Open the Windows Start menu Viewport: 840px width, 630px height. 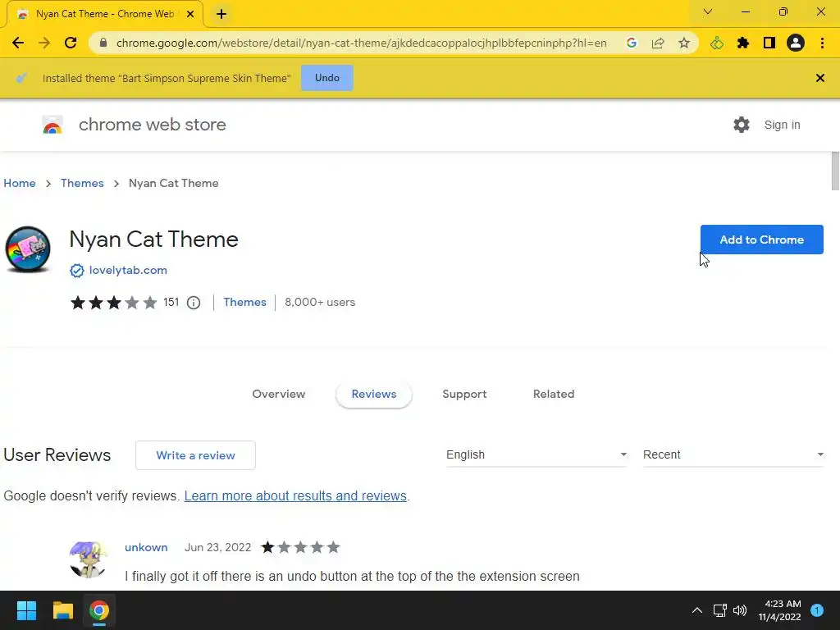pos(26,610)
